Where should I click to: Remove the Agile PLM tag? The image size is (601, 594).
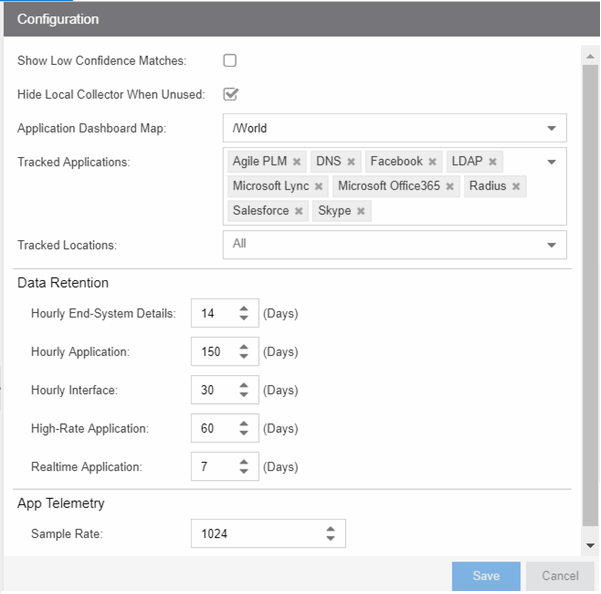[x=297, y=162]
